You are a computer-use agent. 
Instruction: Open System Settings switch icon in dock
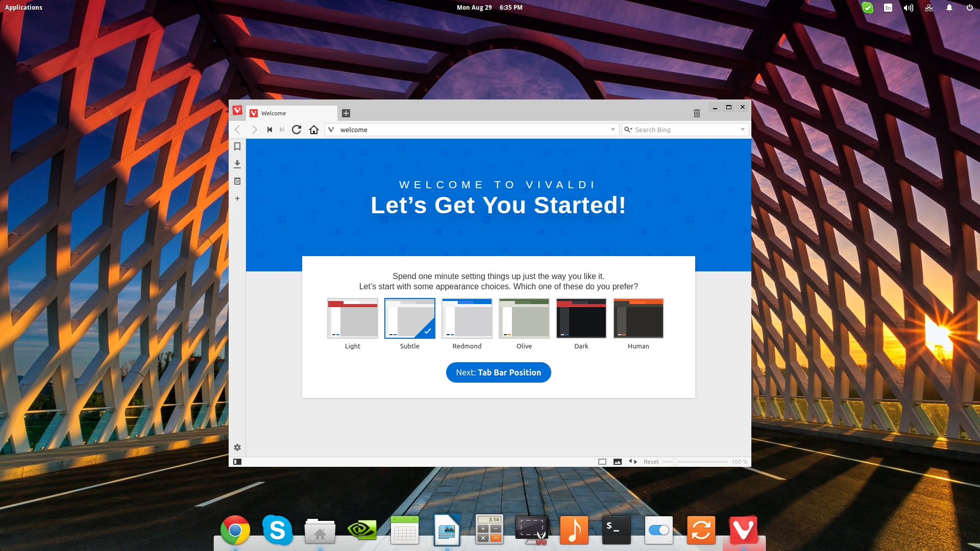[659, 530]
